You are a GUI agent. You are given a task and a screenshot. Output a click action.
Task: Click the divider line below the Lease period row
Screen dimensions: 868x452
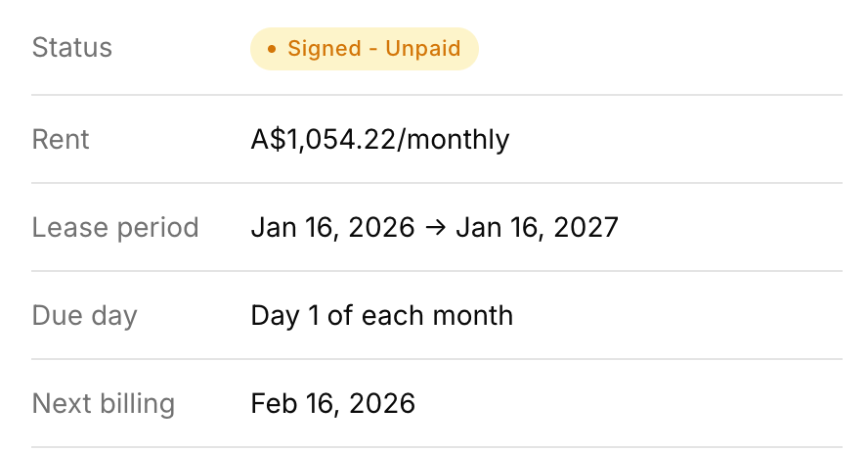pos(436,271)
